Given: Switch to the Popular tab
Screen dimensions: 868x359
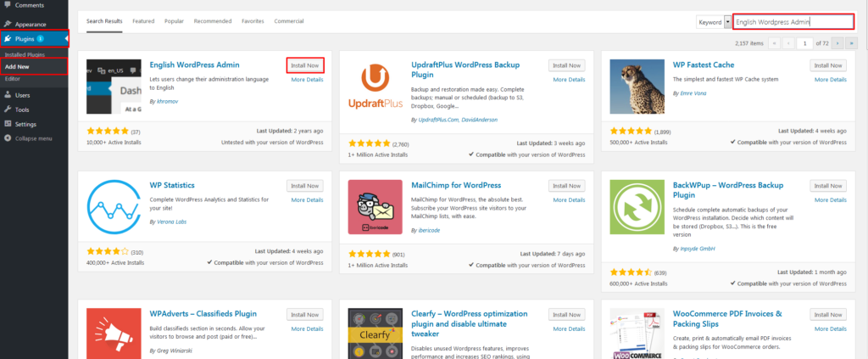Looking at the screenshot, I should coord(174,21).
